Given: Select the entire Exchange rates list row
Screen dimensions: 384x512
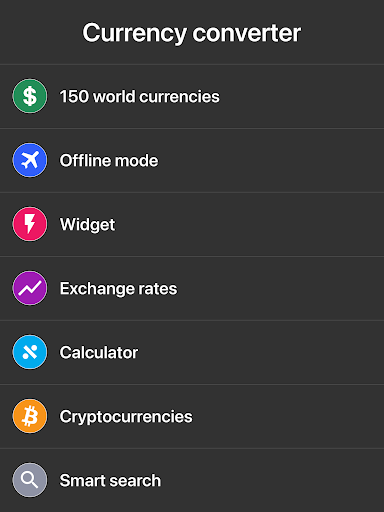Looking at the screenshot, I should point(192,288).
